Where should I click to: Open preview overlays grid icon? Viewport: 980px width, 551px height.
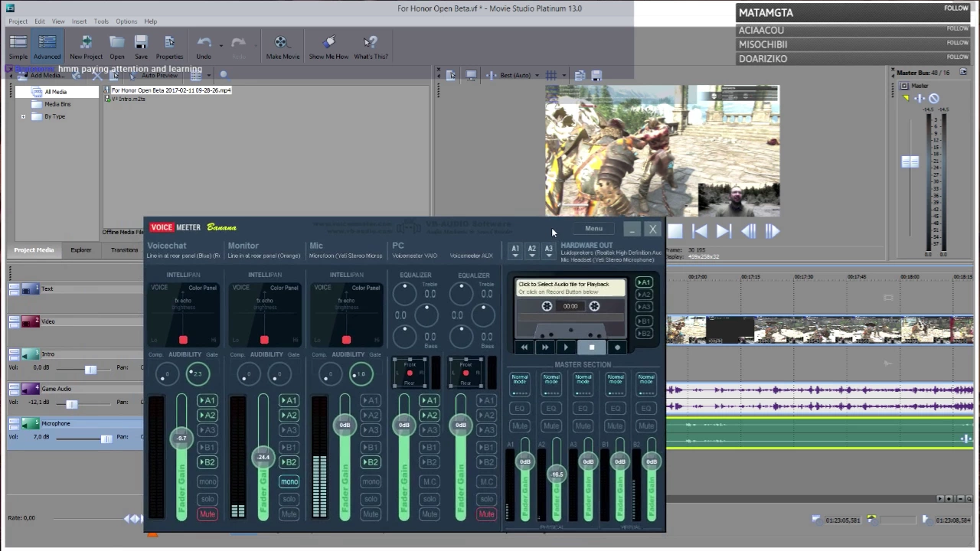[550, 75]
